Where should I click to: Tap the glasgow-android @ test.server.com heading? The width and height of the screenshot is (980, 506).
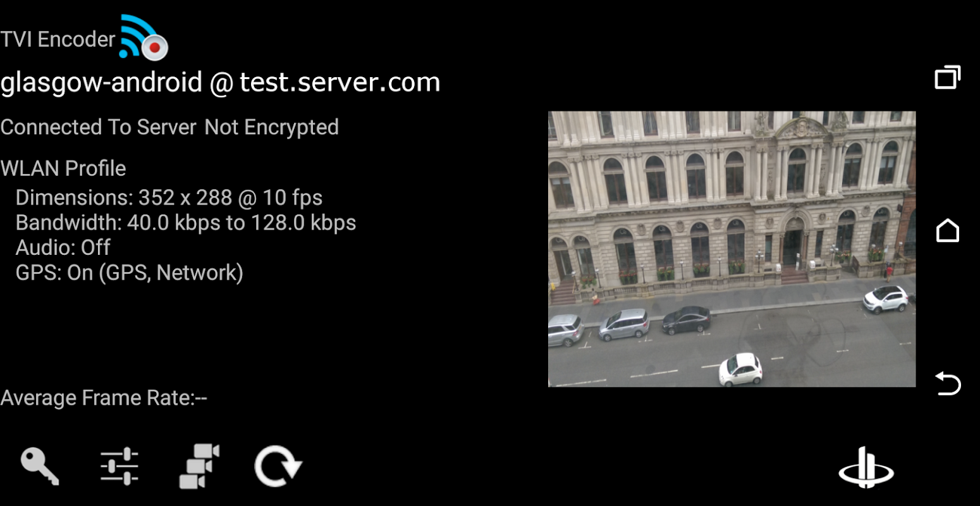(x=220, y=83)
